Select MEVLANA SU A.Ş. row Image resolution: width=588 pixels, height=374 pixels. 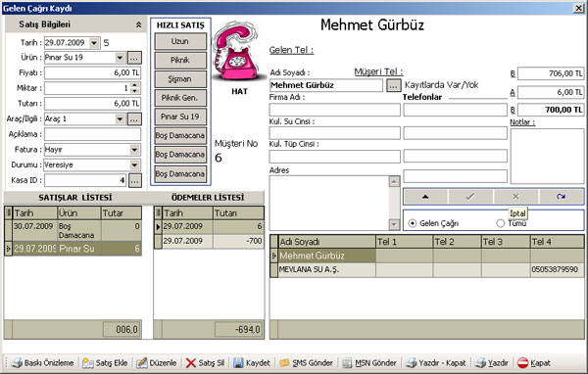click(427, 270)
